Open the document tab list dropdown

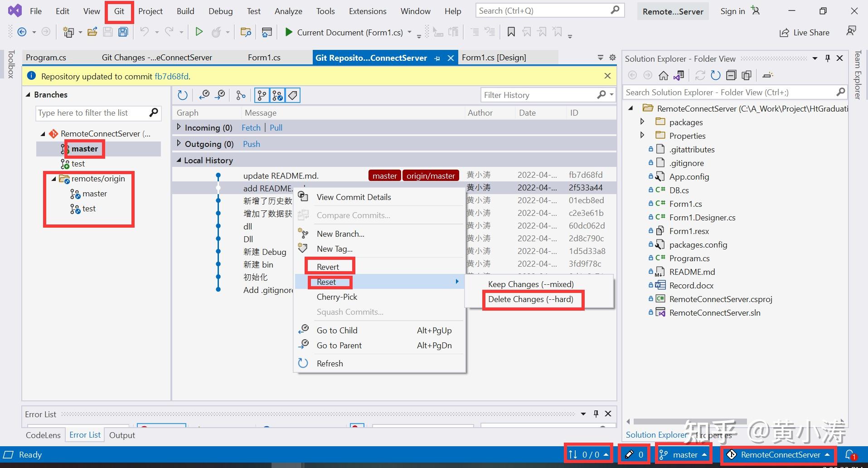click(600, 58)
